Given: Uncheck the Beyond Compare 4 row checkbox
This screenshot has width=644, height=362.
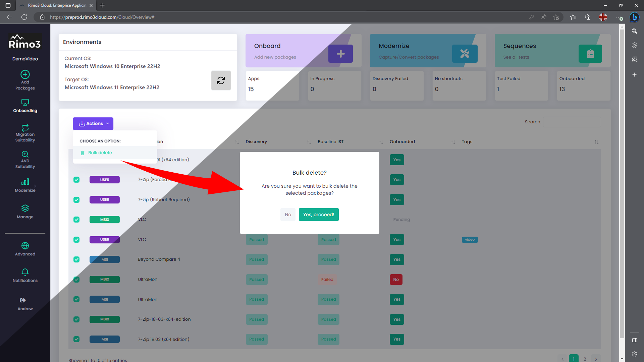Looking at the screenshot, I should (76, 259).
